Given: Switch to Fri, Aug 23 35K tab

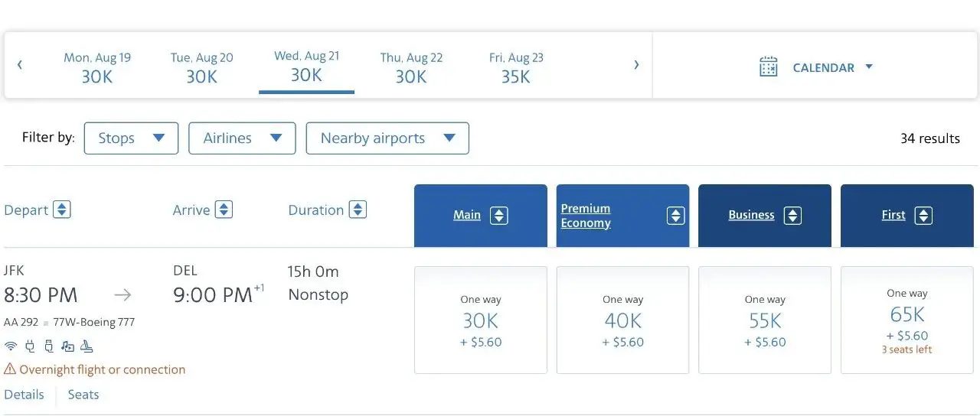Looking at the screenshot, I should coord(516,67).
